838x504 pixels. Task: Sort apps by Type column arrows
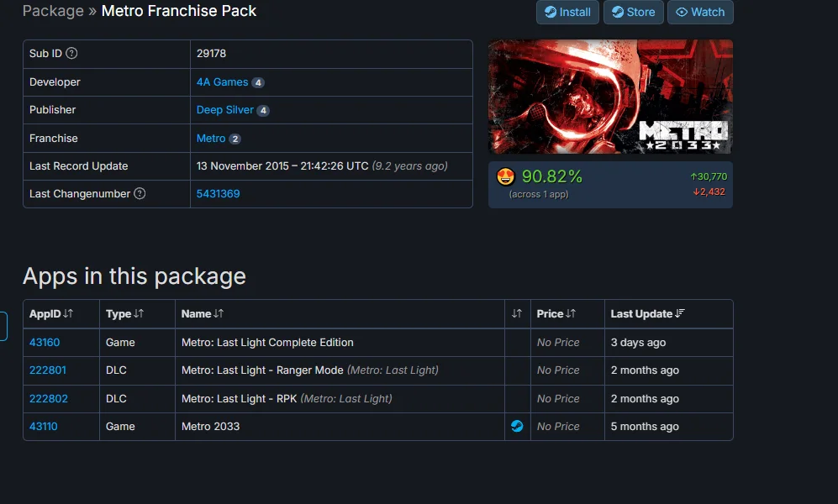(139, 314)
